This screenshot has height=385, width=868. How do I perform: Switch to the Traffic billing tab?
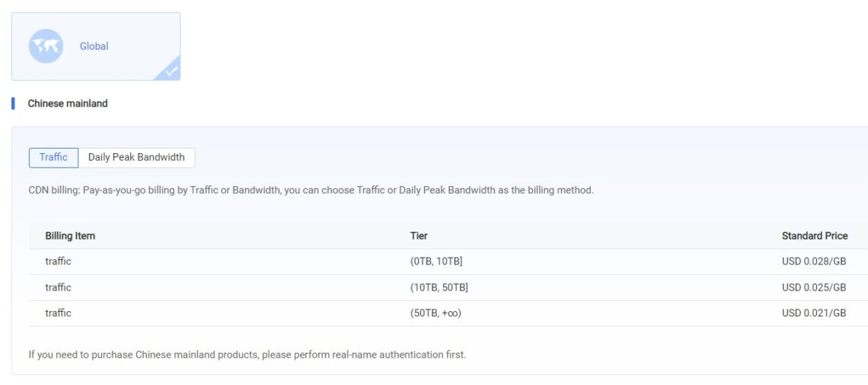pyautogui.click(x=53, y=157)
